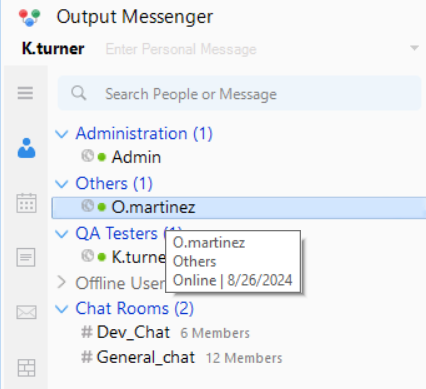
Task: Select O.martinez contact
Action: pos(239,208)
